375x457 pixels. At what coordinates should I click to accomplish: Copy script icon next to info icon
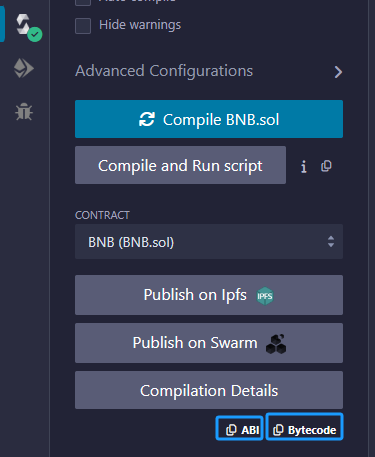click(326, 166)
